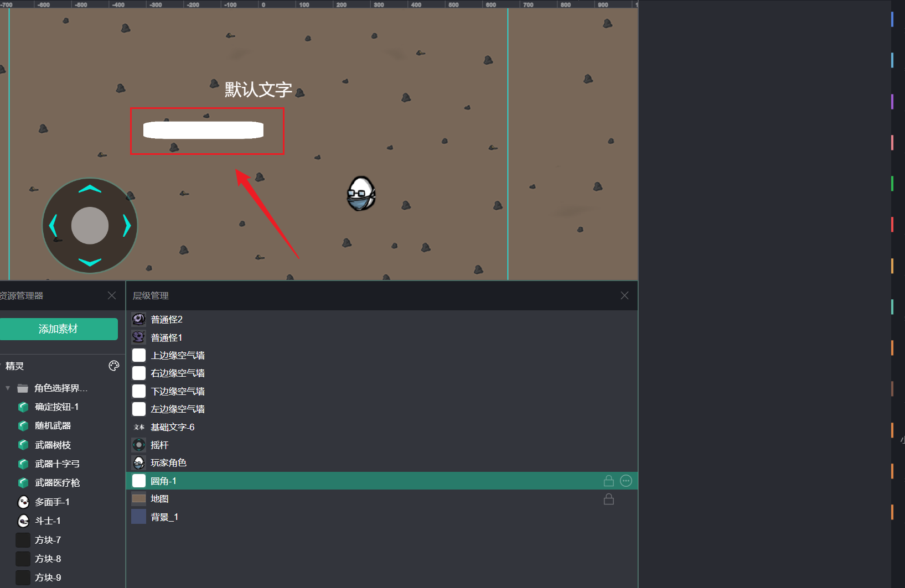This screenshot has width=905, height=588.
Task: Choose the 多面手-1 character icon
Action: (x=23, y=502)
